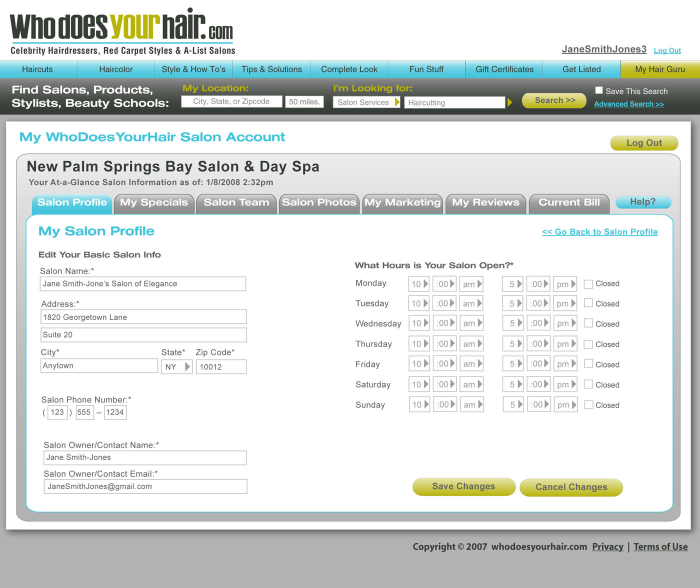This screenshot has width=700, height=588.
Task: Click the Suite 20 address field
Action: pos(143,335)
